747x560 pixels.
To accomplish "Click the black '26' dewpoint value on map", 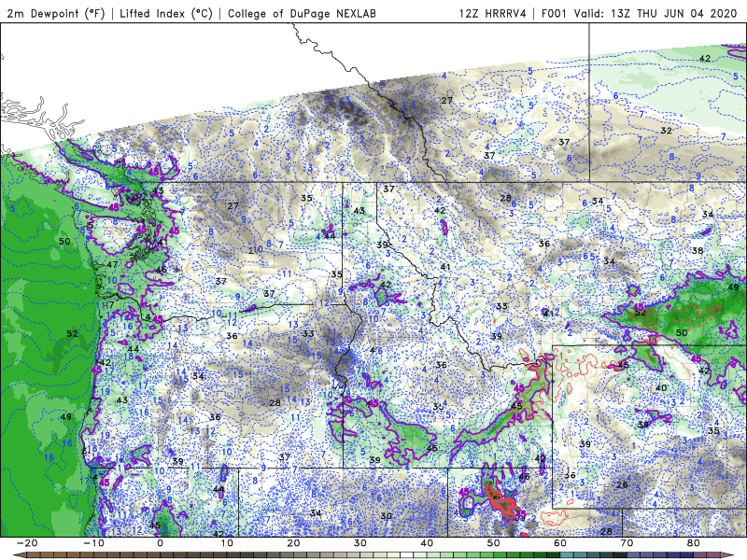I will click(x=622, y=484).
